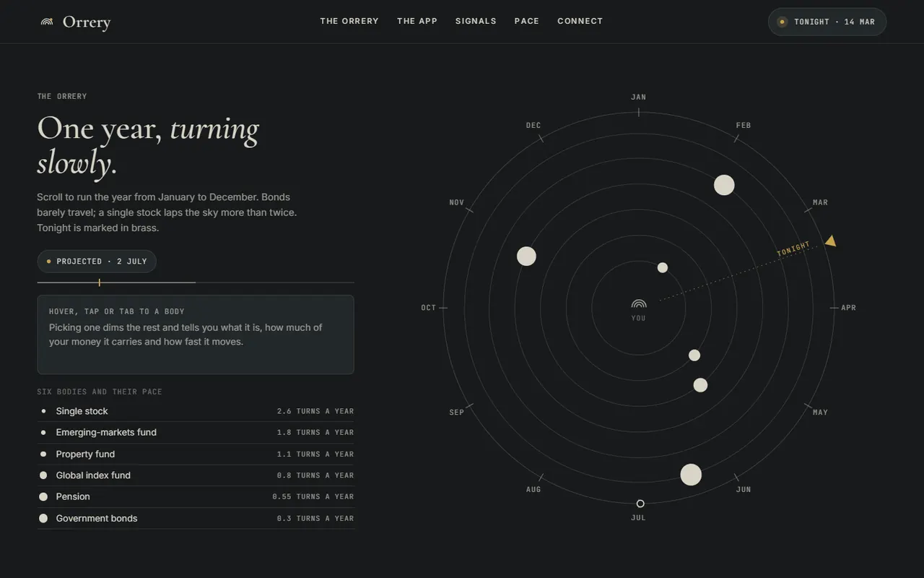The image size is (924, 578).
Task: Click the AUG month label
Action: pyautogui.click(x=533, y=490)
